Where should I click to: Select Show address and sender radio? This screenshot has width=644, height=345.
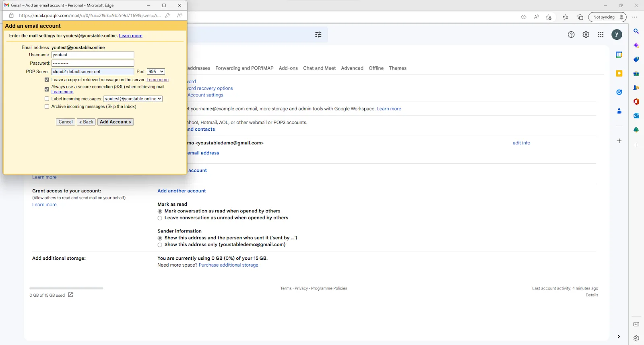pyautogui.click(x=160, y=238)
